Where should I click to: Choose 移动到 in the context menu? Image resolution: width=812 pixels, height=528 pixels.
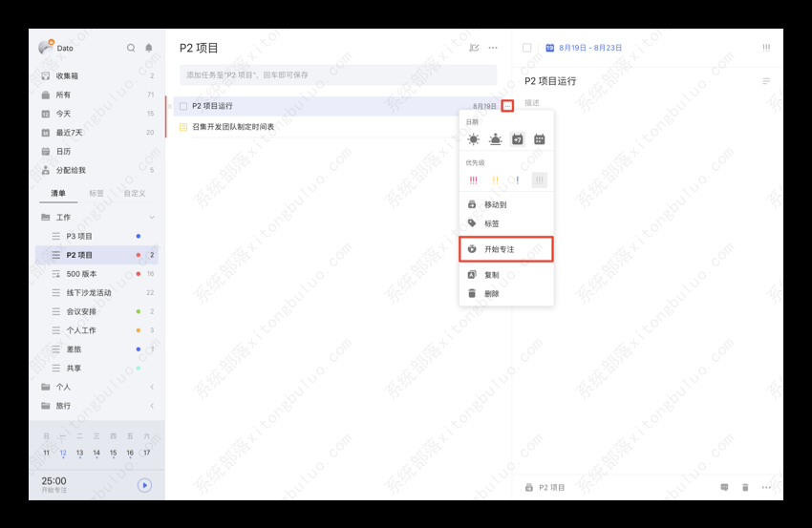tap(506, 204)
